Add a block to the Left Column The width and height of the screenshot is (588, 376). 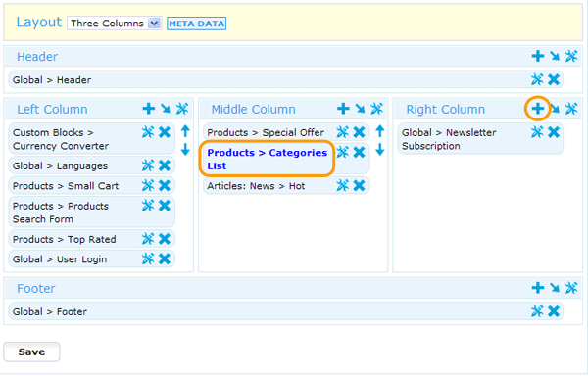pos(149,109)
